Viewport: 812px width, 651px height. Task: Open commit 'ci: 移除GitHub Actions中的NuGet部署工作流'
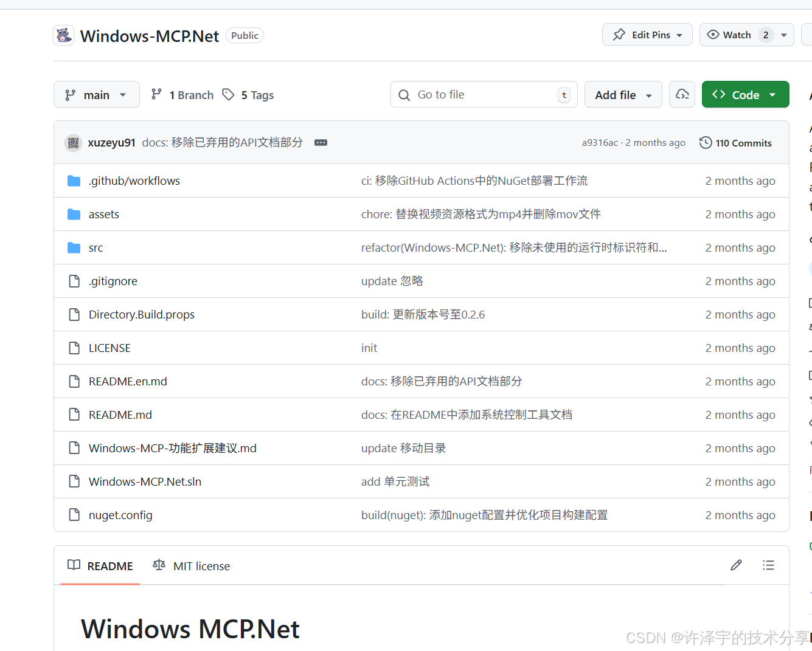point(474,181)
